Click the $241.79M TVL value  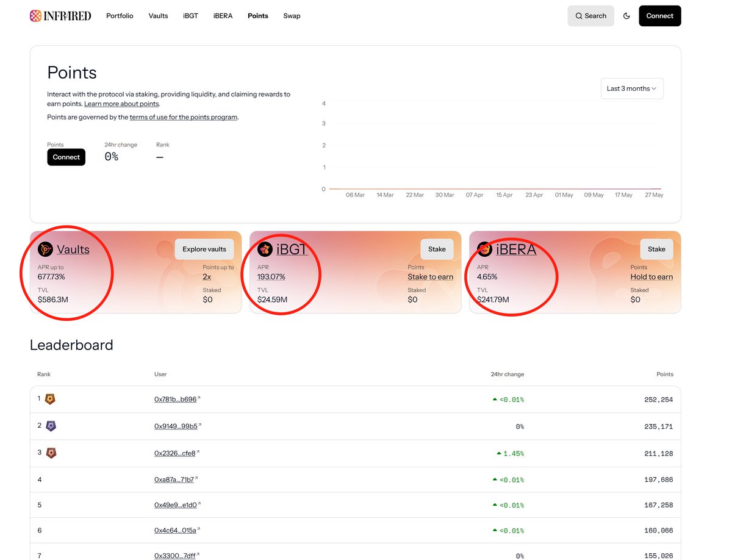click(x=493, y=300)
